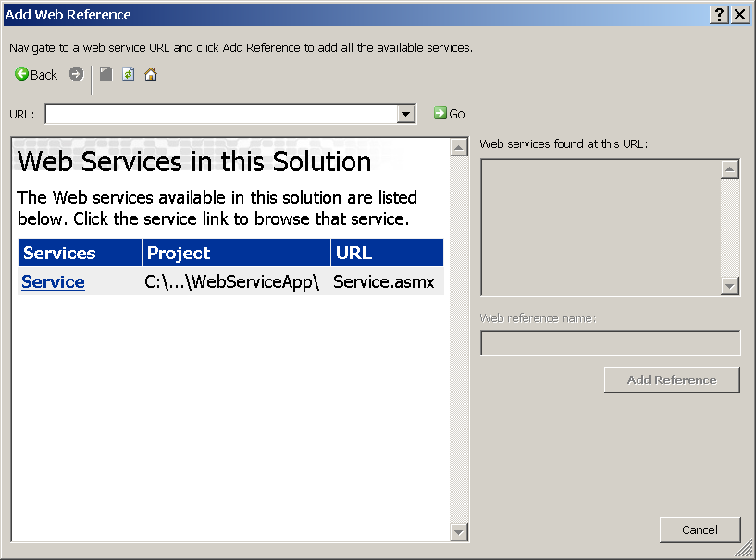756x560 pixels.
Task: Refresh the page using the toolbar icon
Action: coord(129,74)
